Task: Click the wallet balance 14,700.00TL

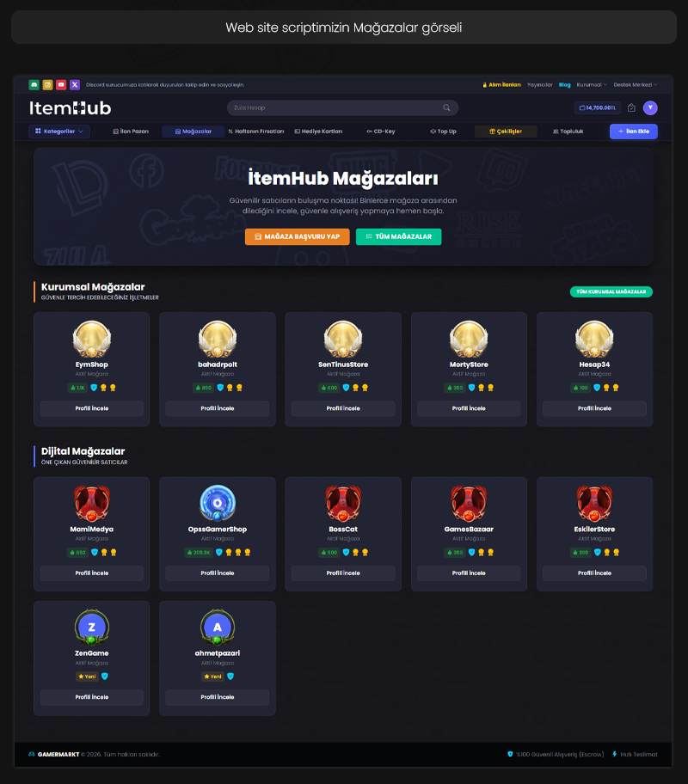Action: [598, 108]
